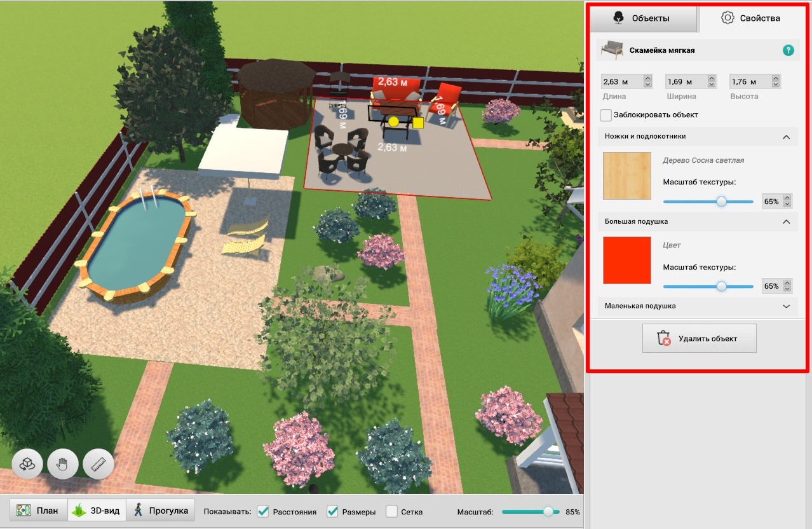Switch to the Прогулка walk mode
Screen dimensions: 812x529
click(x=161, y=511)
